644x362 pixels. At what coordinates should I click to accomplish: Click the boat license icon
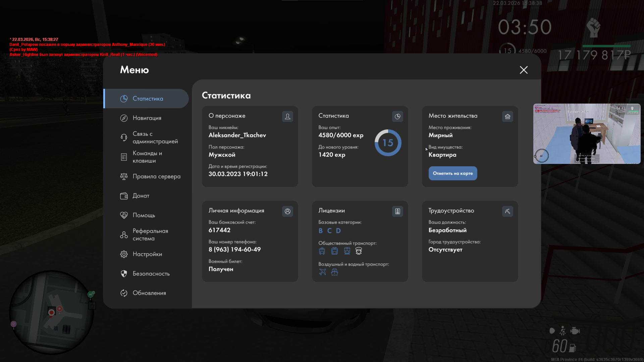coord(334,272)
